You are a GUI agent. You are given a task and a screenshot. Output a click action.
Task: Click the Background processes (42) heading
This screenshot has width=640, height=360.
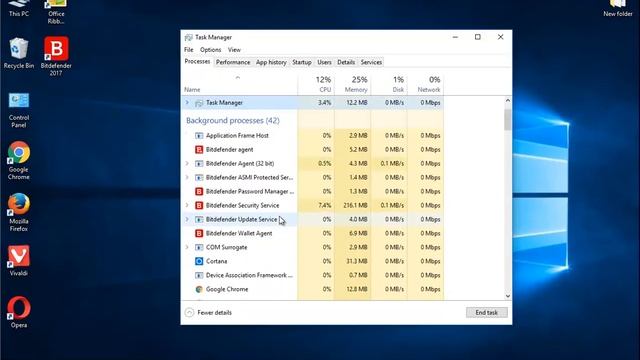point(233,120)
